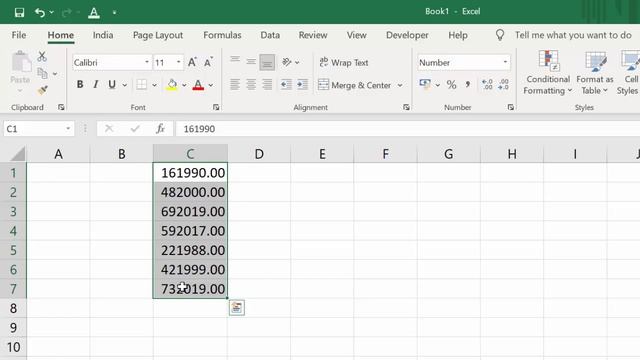
Task: Align text right
Action: 267,84
